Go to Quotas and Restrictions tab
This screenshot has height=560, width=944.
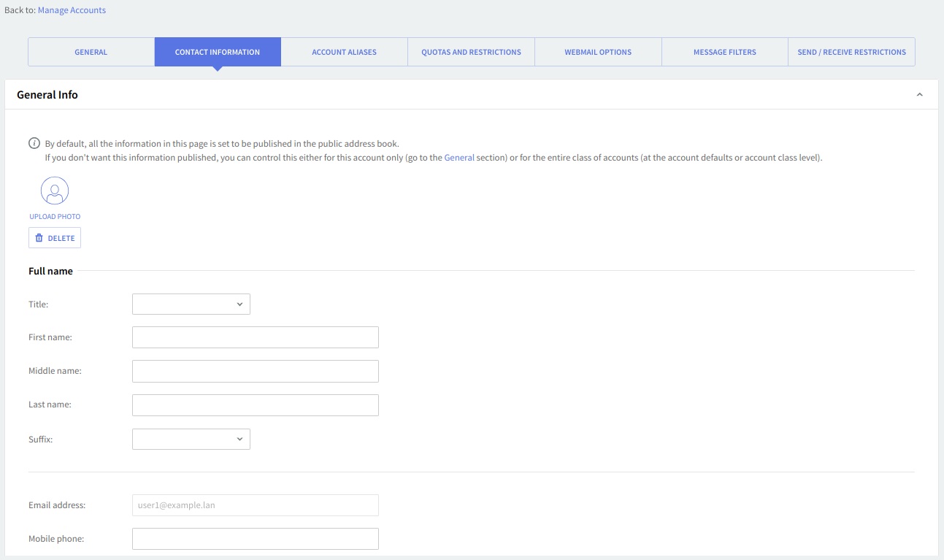click(x=471, y=53)
